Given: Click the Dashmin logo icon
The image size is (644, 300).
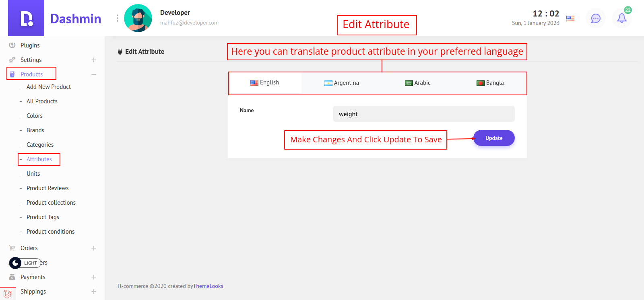Looking at the screenshot, I should [26, 18].
